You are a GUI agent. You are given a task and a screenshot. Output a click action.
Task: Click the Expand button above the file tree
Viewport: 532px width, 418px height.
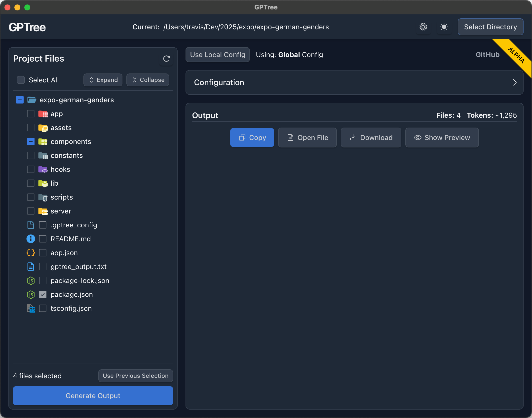pyautogui.click(x=103, y=80)
